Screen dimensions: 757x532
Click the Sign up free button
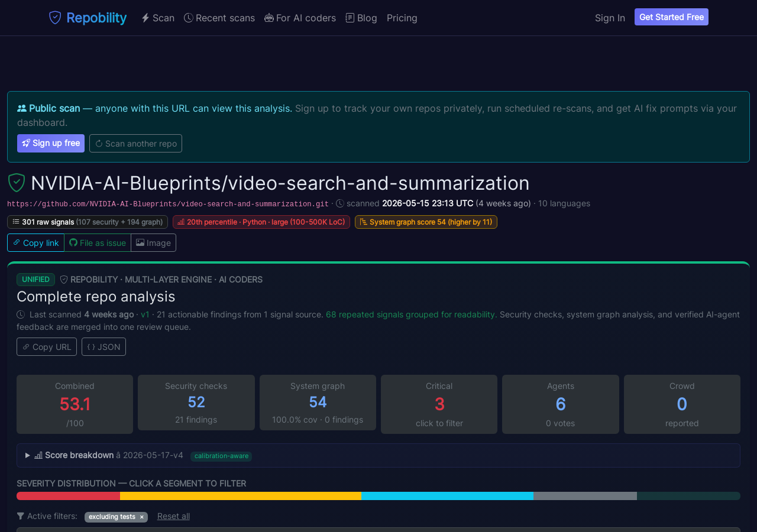51,143
